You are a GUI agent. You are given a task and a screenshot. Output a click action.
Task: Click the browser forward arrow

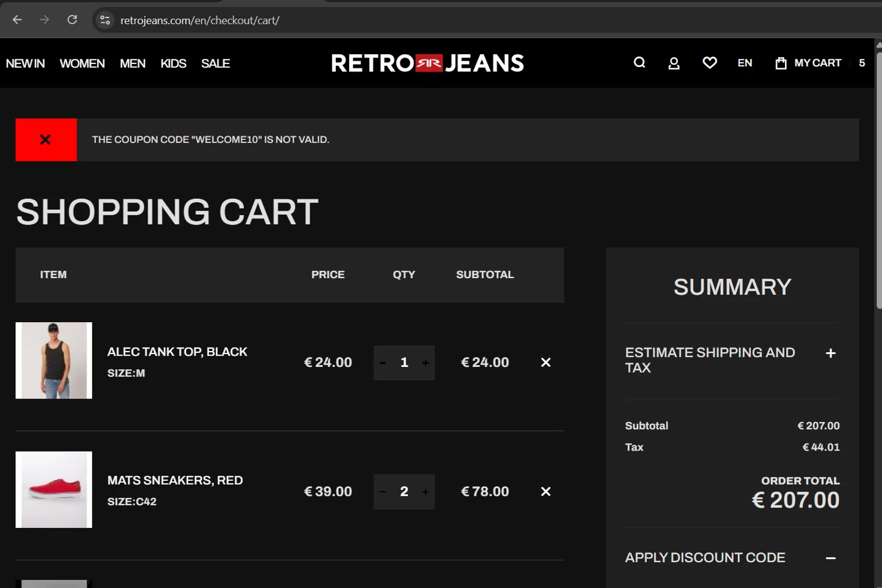click(x=45, y=20)
